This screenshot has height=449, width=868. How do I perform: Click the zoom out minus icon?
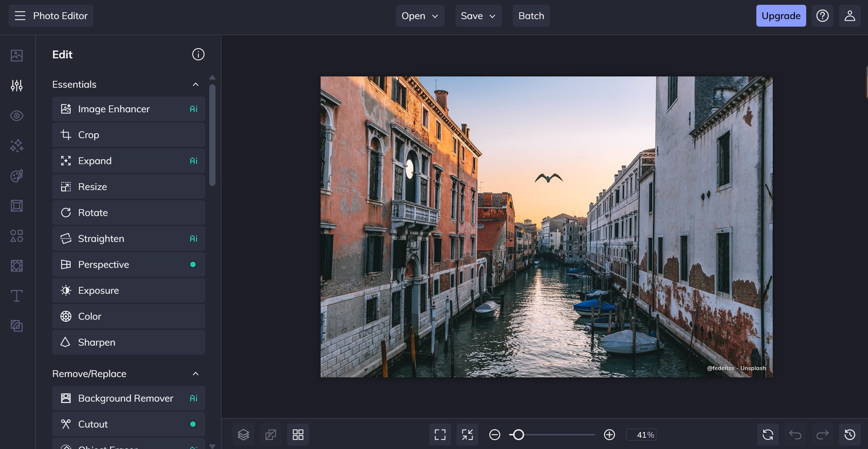point(494,435)
